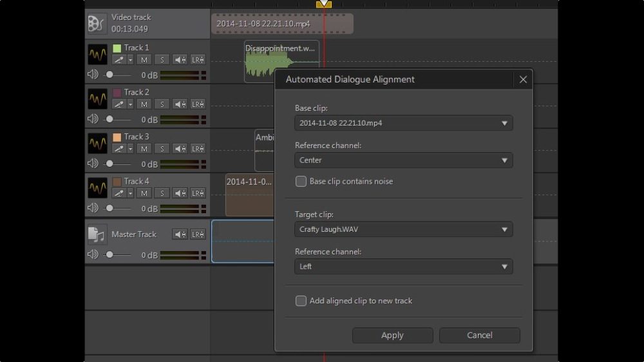Image resolution: width=644 pixels, height=362 pixels.
Task: Expand Track 1 record input arrow
Action: 130,60
